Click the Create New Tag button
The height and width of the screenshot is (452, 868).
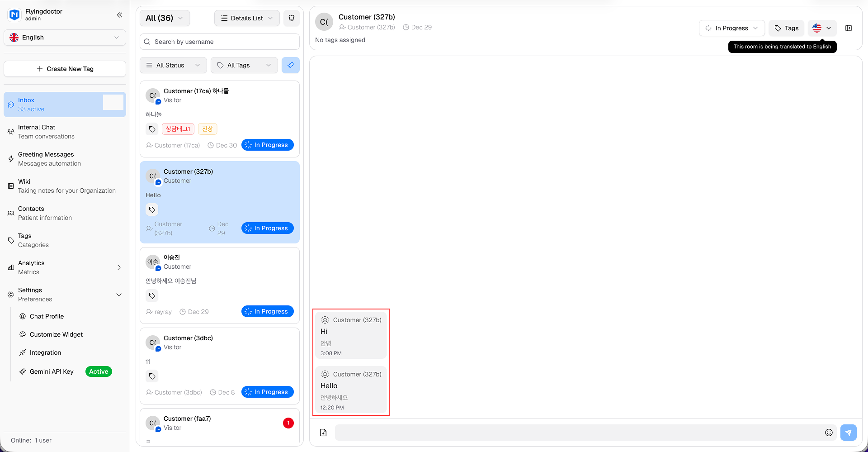pyautogui.click(x=65, y=69)
